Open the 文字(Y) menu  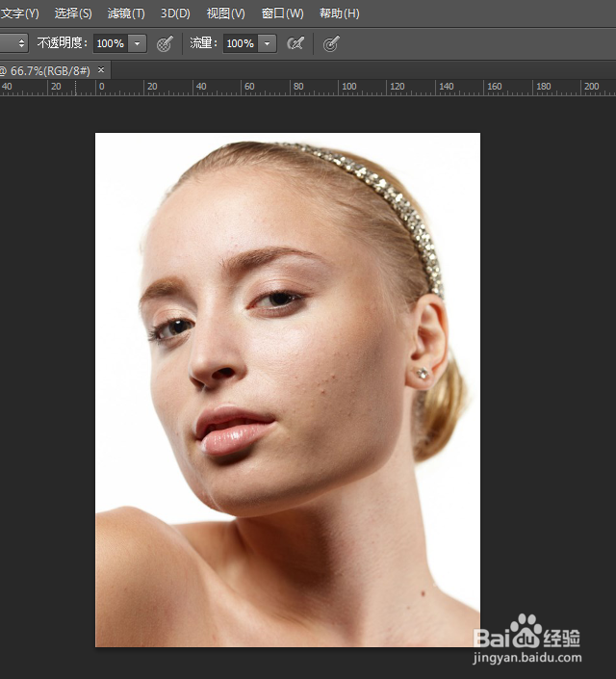click(20, 13)
